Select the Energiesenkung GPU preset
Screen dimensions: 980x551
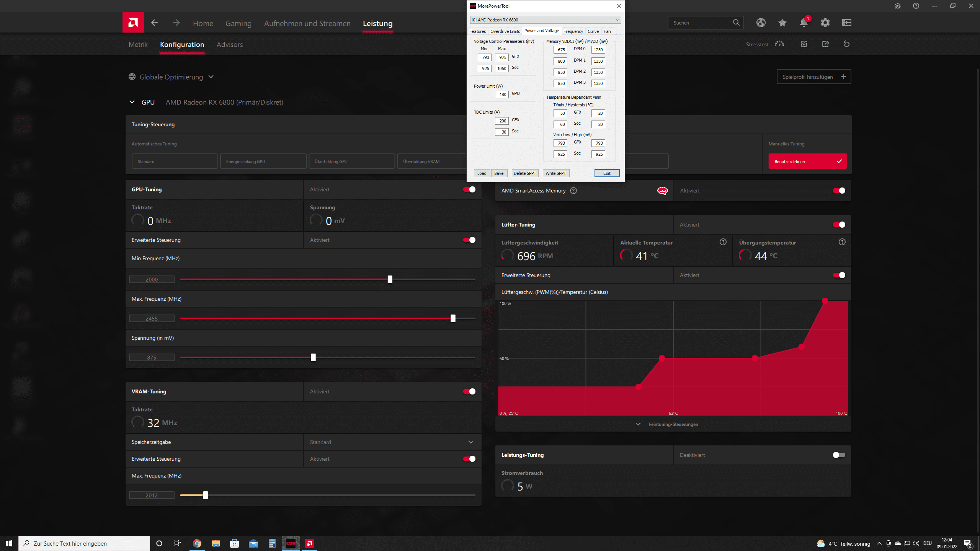263,161
